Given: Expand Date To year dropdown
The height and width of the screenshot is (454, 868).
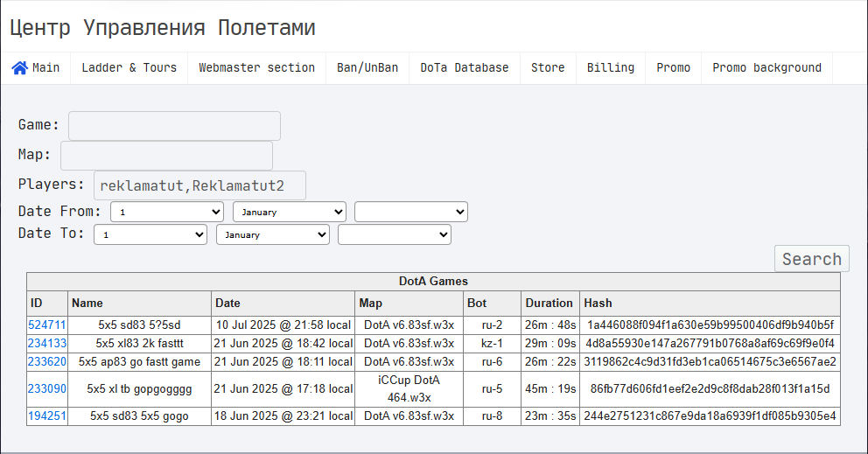Looking at the screenshot, I should click(x=395, y=234).
